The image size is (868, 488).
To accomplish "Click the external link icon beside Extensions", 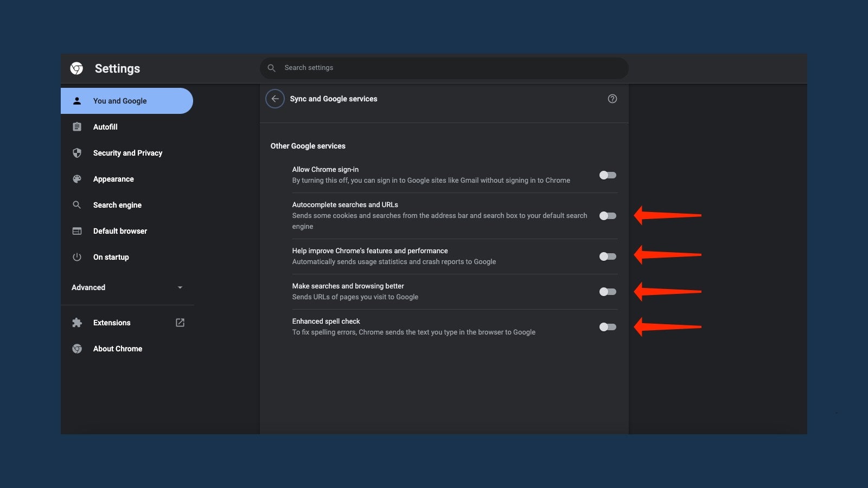I will (180, 323).
